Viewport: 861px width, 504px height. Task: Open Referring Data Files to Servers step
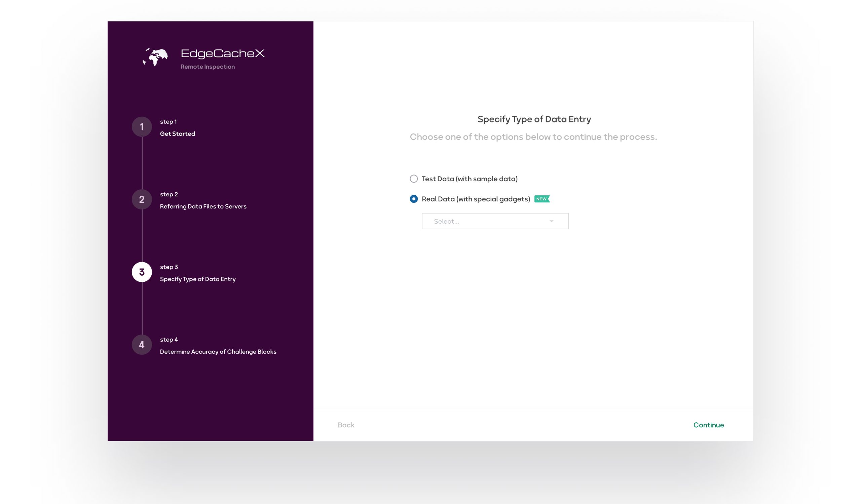click(203, 206)
